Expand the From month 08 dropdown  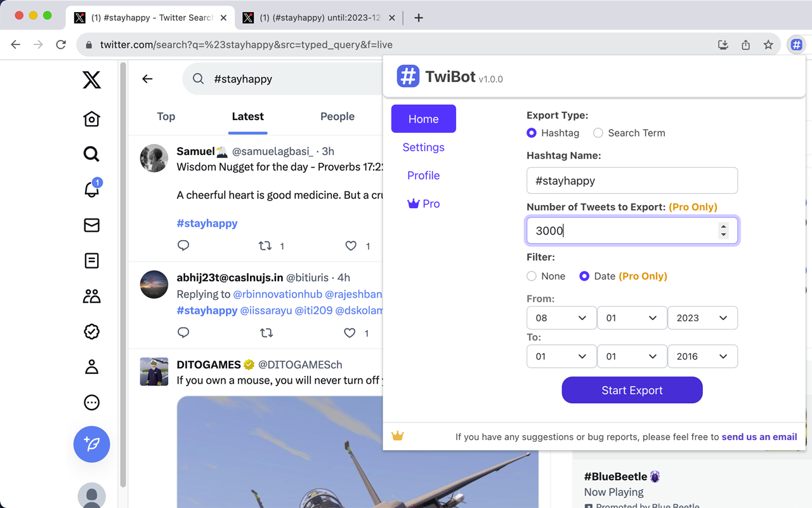pos(561,317)
